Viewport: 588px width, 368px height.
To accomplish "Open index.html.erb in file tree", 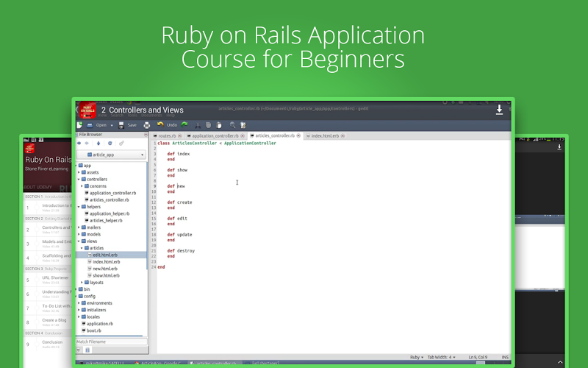I will coord(106,262).
